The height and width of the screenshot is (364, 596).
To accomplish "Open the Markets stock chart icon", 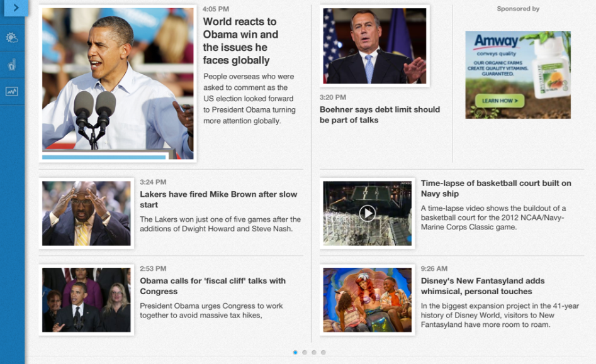I will [x=12, y=91].
